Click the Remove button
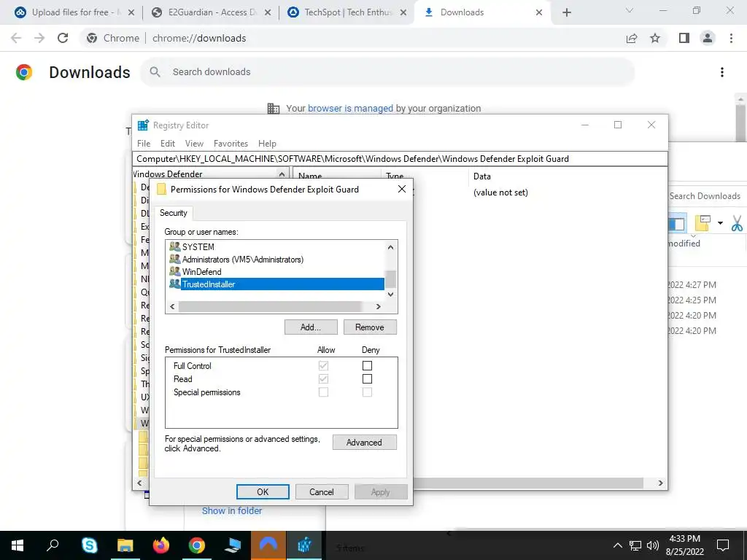This screenshot has height=560, width=747. pos(370,327)
